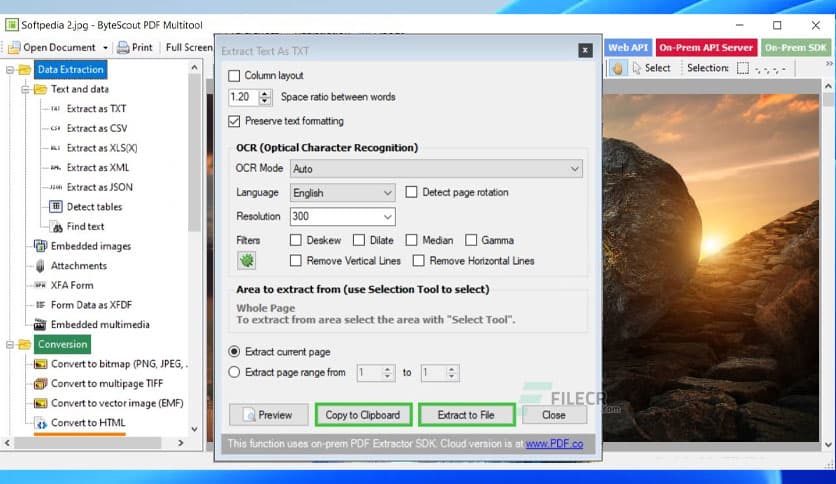Click the tree panel horizontal scrollbar
The height and width of the screenshot is (484, 836).
point(88,443)
